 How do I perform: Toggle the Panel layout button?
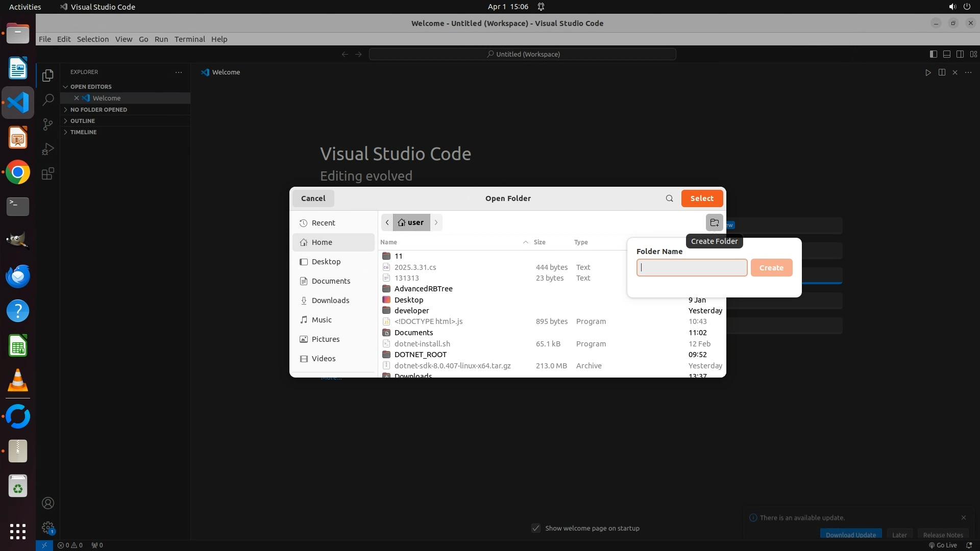click(946, 54)
